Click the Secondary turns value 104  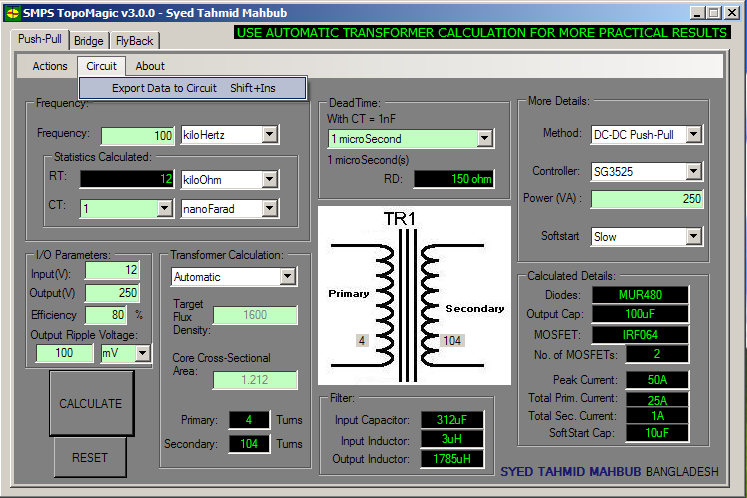(249, 444)
